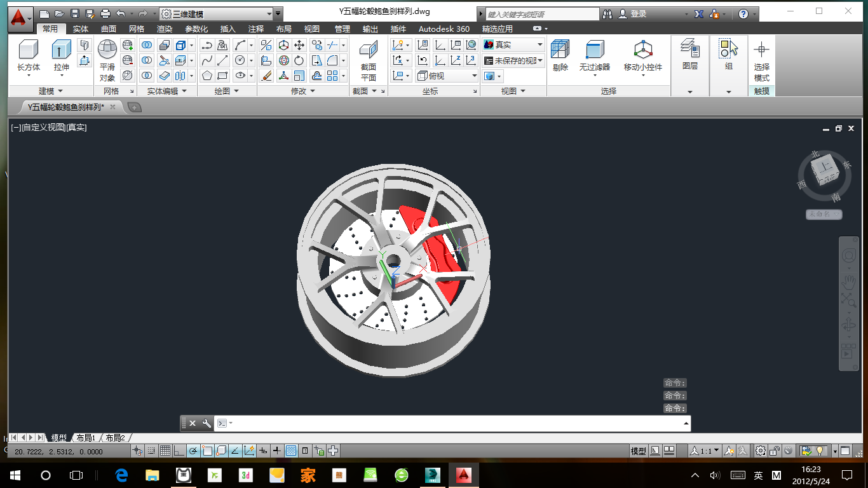Toggle ortho mode in status bar
This screenshot has height=488, width=868.
179,451
